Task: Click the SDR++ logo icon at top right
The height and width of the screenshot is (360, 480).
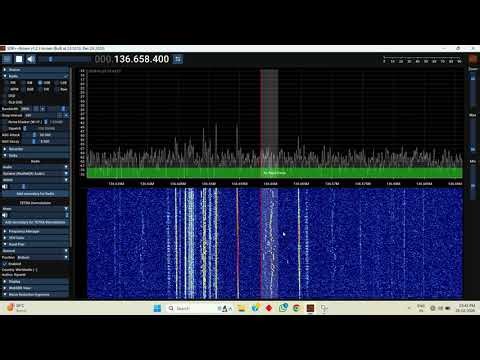Action: (473, 59)
